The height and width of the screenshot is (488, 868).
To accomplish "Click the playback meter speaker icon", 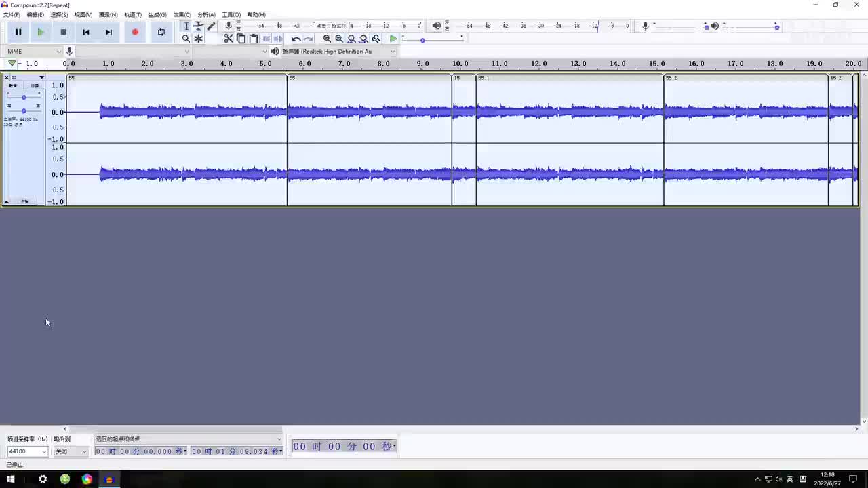I will pyautogui.click(x=436, y=26).
